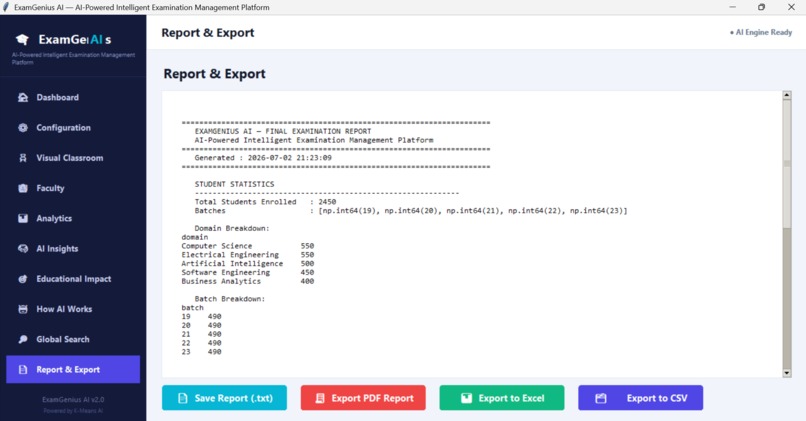Click the AI Engine Ready status
The image size is (806, 421).
761,32
